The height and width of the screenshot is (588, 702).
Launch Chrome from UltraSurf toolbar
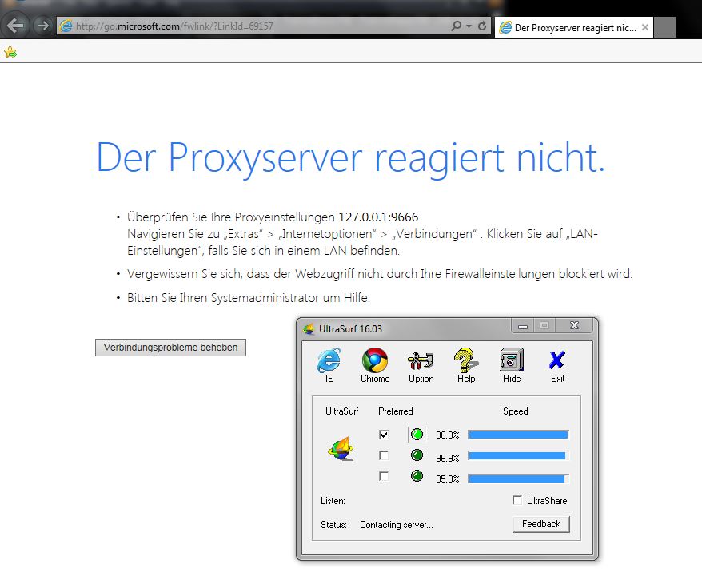click(375, 366)
